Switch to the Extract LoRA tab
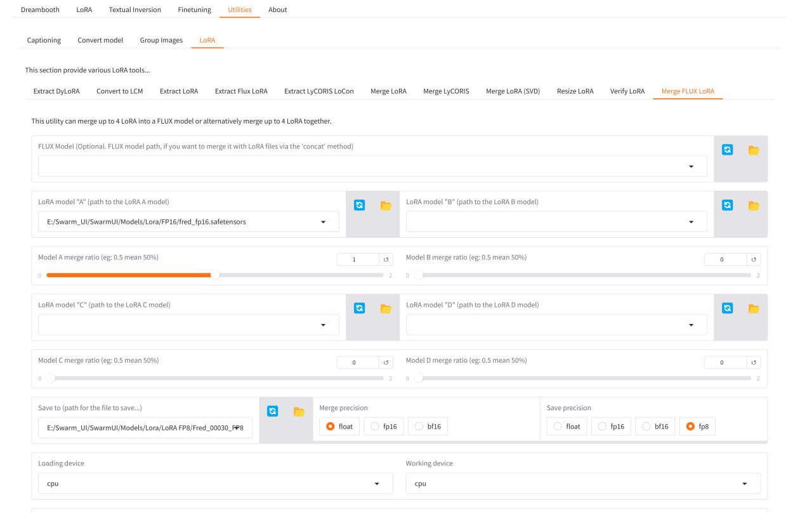The width and height of the screenshot is (812, 513). point(179,91)
